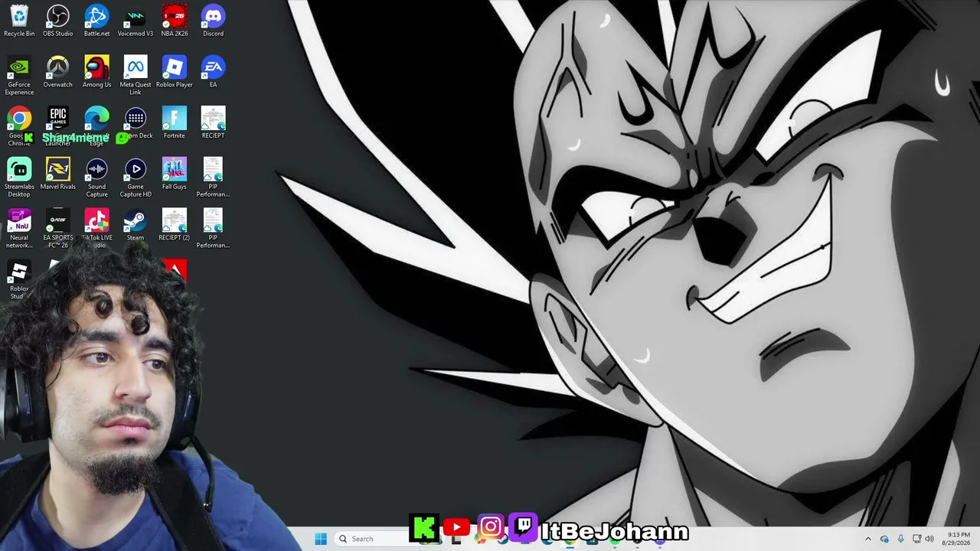The image size is (980, 551).
Task: Click the EA app desktop icon
Action: tap(213, 72)
